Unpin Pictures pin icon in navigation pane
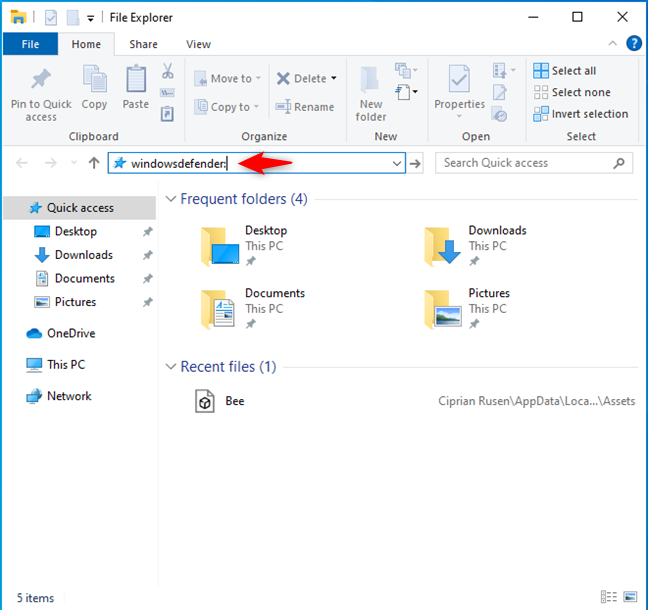This screenshot has height=610, width=648. pyautogui.click(x=148, y=302)
